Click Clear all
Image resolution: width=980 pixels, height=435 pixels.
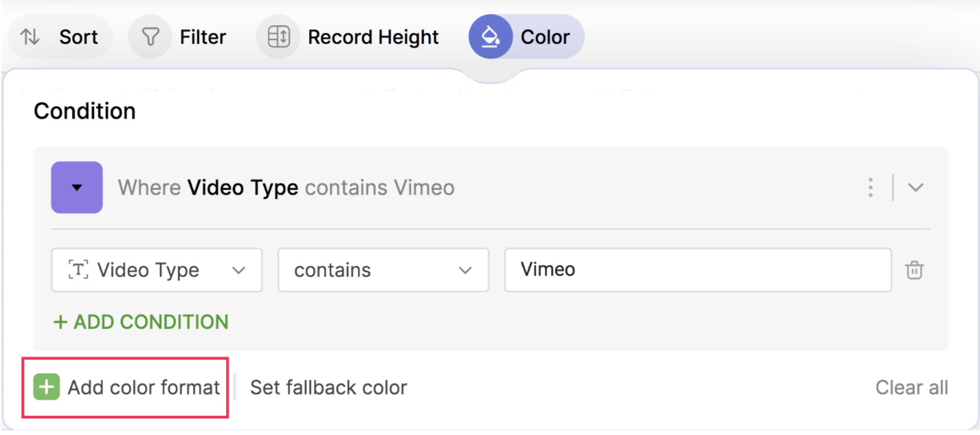[911, 387]
